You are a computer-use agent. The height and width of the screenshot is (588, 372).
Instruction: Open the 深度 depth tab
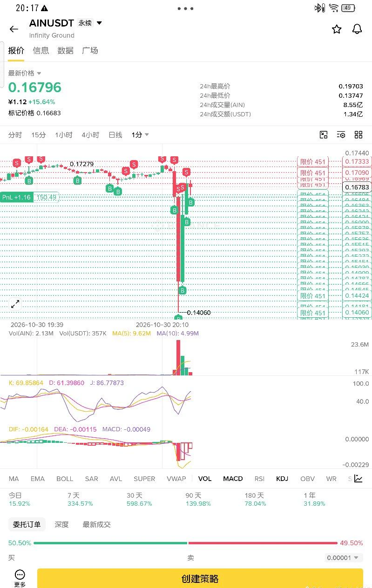click(x=61, y=525)
